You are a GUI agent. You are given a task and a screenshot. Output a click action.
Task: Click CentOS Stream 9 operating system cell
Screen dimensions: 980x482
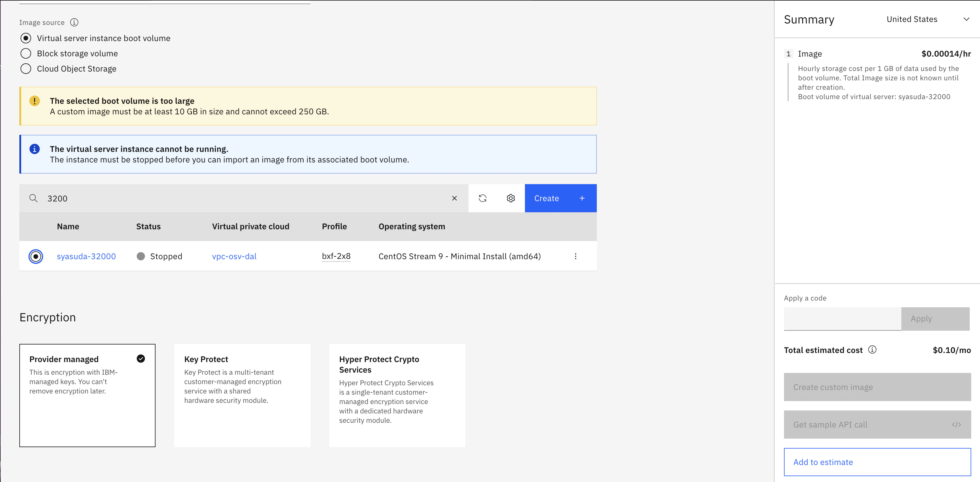click(x=459, y=256)
